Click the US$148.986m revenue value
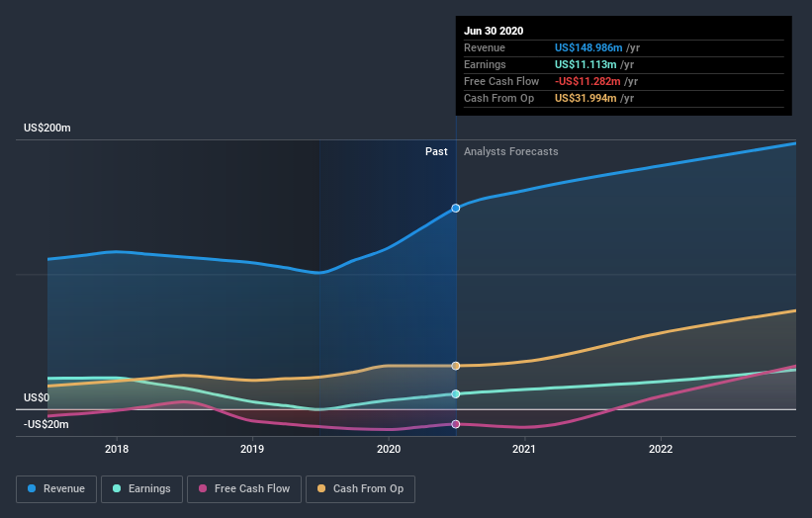This screenshot has width=812, height=518. 588,47
